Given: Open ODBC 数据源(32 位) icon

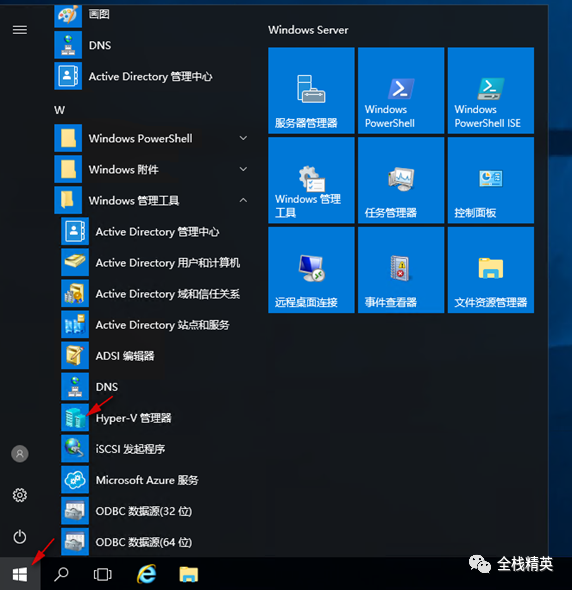Looking at the screenshot, I should [75, 511].
